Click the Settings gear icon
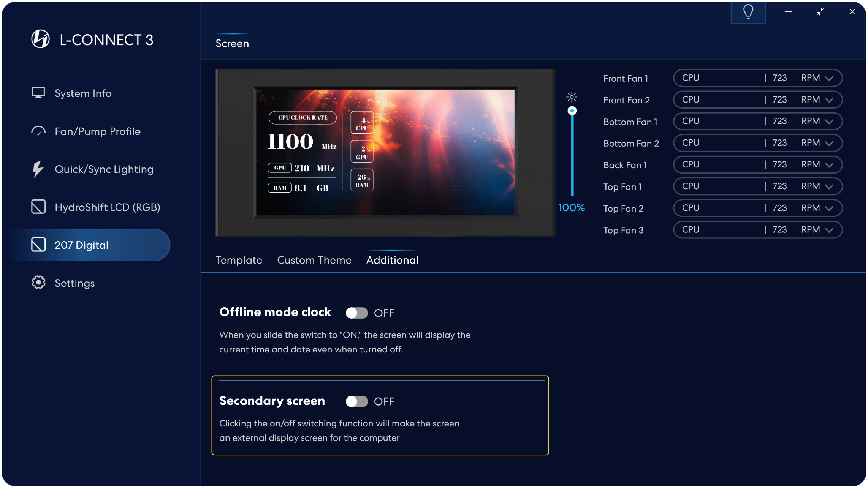 38,283
